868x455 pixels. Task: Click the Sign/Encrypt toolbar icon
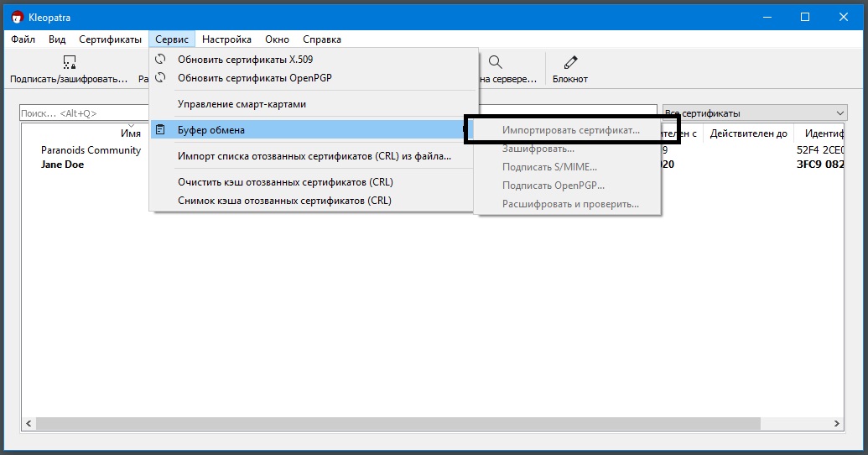tap(70, 62)
